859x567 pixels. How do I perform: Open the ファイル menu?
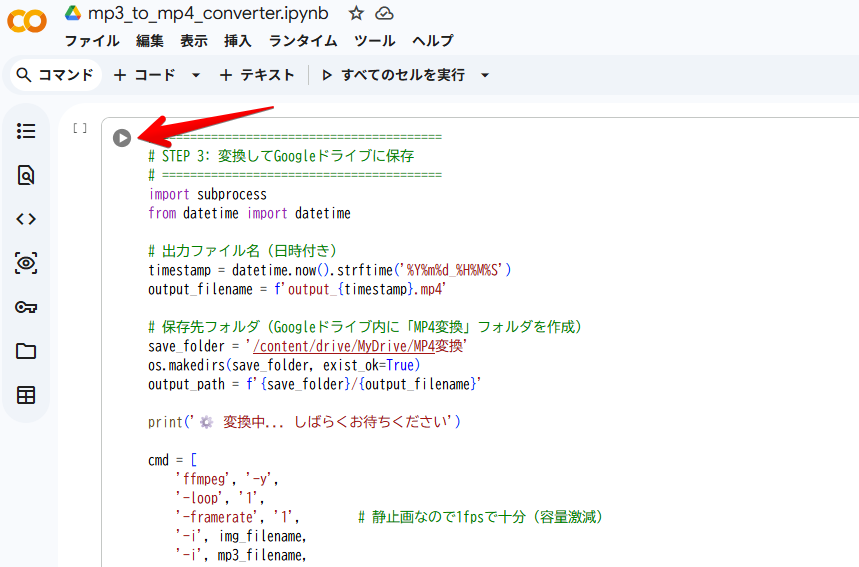(92, 41)
